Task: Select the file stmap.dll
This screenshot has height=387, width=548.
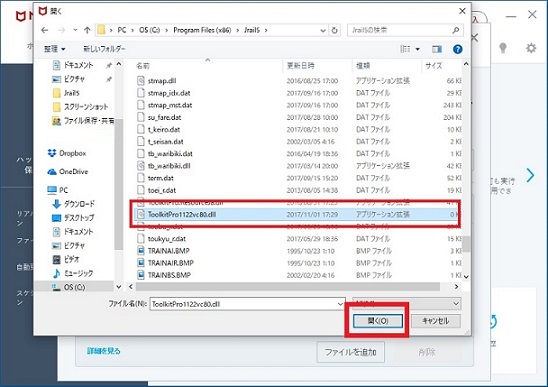Action: [161, 81]
